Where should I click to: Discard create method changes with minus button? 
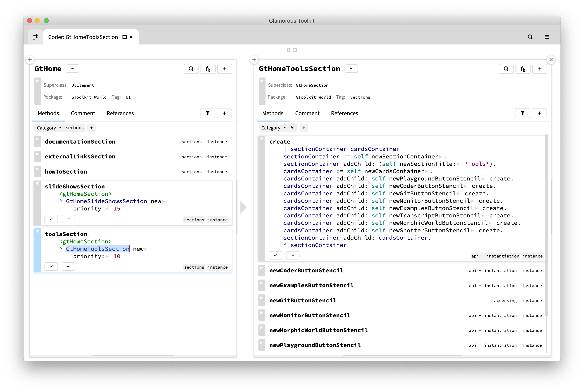293,256
